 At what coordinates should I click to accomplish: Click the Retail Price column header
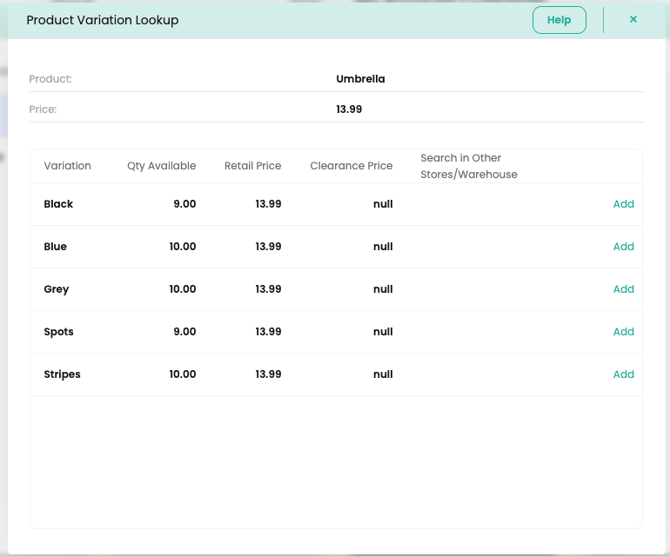(x=252, y=166)
